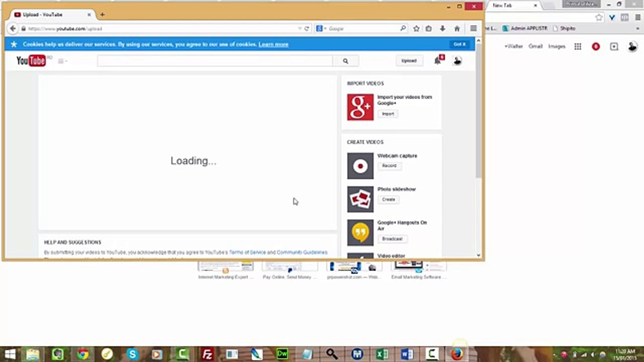Open the YouTube guide menu dropdown
The height and width of the screenshot is (362, 644).
[62, 61]
